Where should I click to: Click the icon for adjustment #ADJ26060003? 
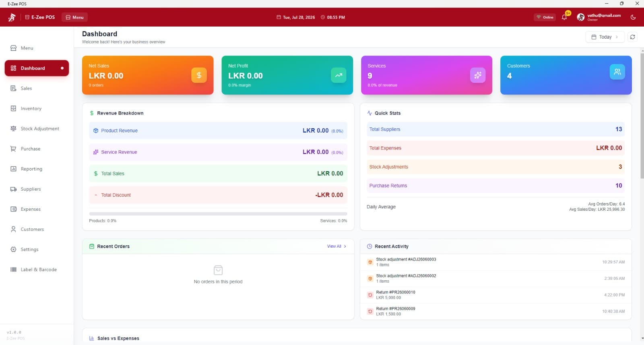click(x=370, y=262)
